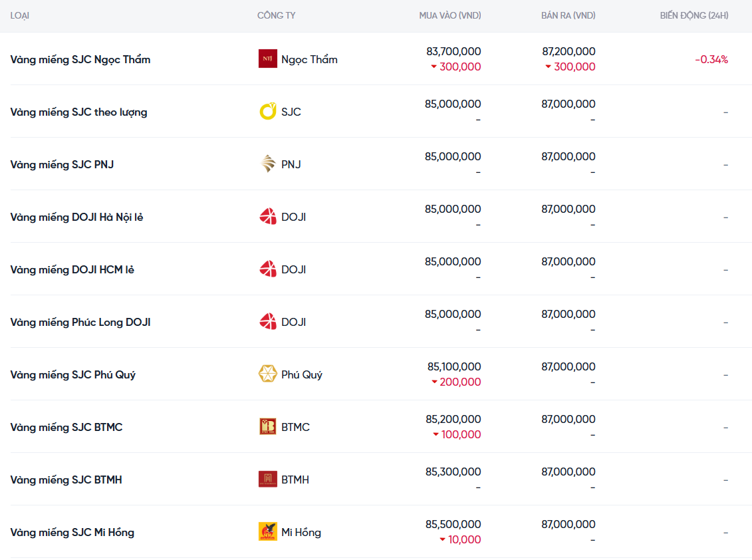Open Vàng miếng DOJI Hà Nội lẻ
This screenshot has height=560, width=752.
coord(76,217)
